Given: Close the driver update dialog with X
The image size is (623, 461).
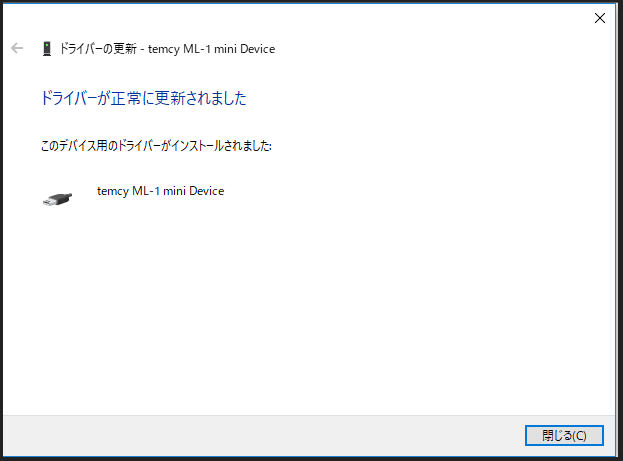Looking at the screenshot, I should pos(600,18).
